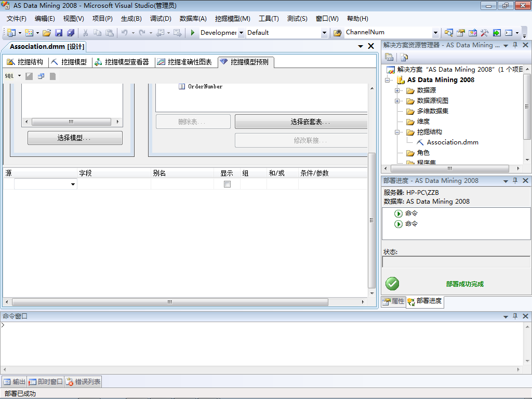Open the Development configuration dropdown
532x399 pixels.
click(x=241, y=33)
